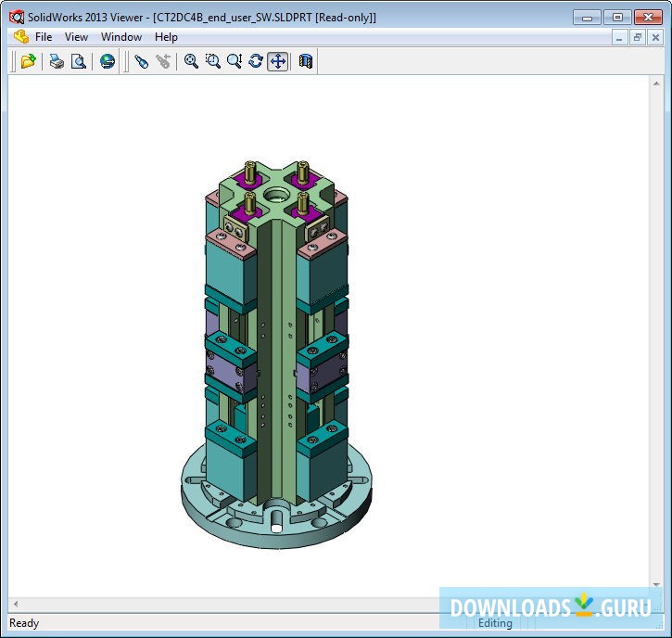Screen dimensions: 672x638
Task: Activate the Zoom to Area tool
Action: [x=212, y=61]
